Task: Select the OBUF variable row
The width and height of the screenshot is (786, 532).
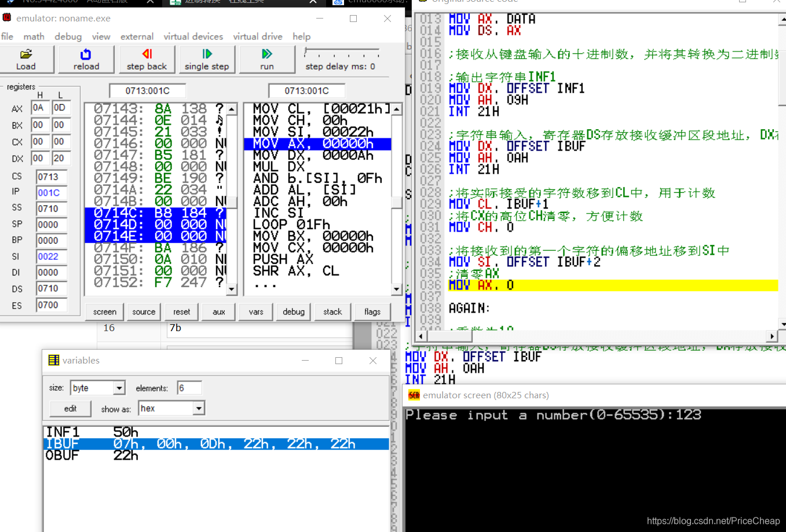Action: [216, 456]
